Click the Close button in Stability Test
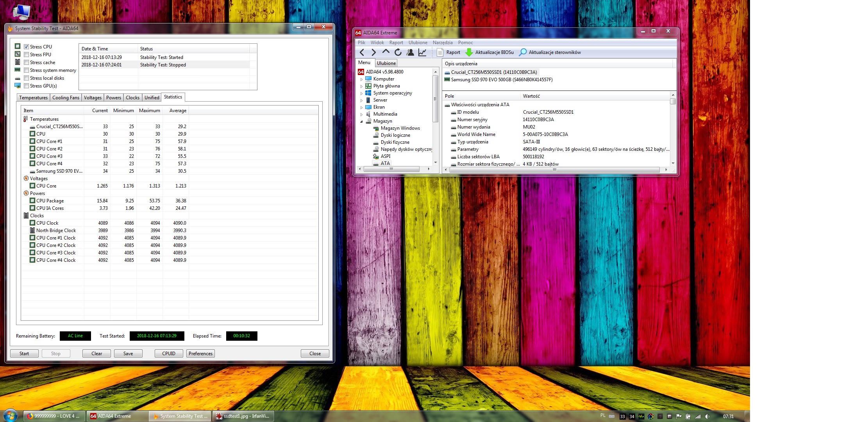 coord(315,354)
